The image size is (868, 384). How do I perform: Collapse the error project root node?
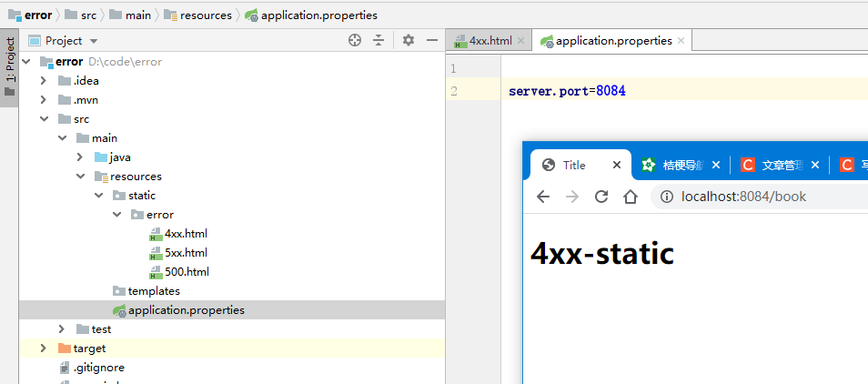point(25,61)
